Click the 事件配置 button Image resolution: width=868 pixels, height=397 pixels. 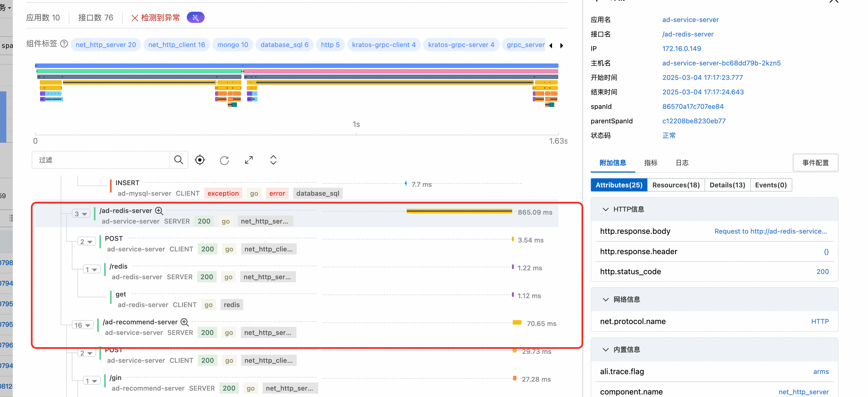click(x=815, y=163)
